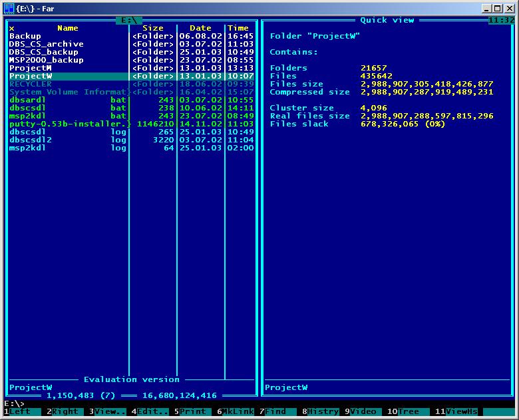This screenshot has width=519, height=420.
Task: Click the Folders count 21657
Action: tap(373, 68)
